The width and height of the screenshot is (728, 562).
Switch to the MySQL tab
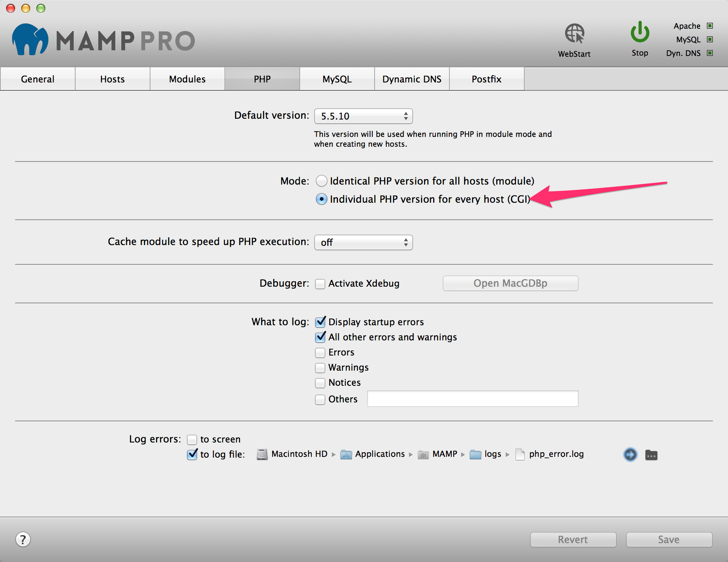point(337,79)
